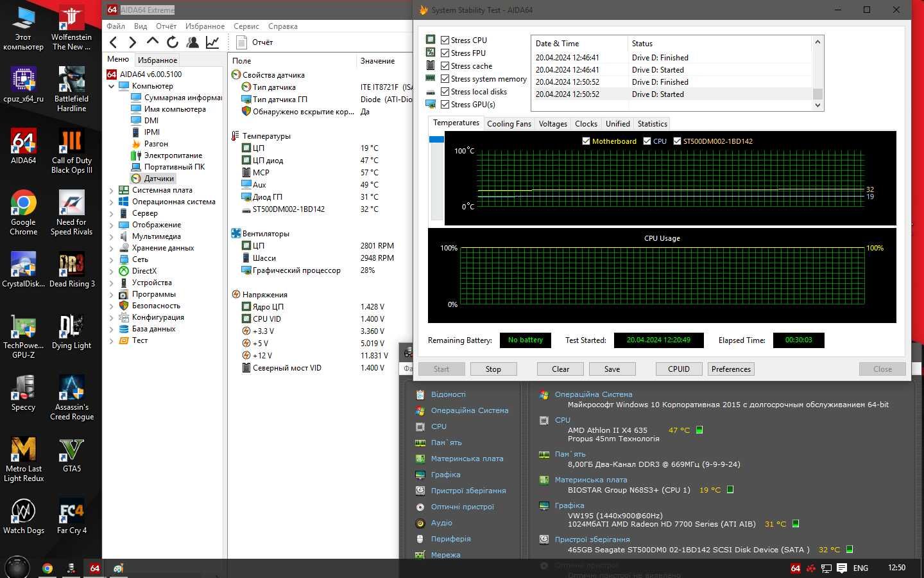924x578 pixels.
Task: Collapse the Компьютер tree node
Action: click(x=111, y=86)
